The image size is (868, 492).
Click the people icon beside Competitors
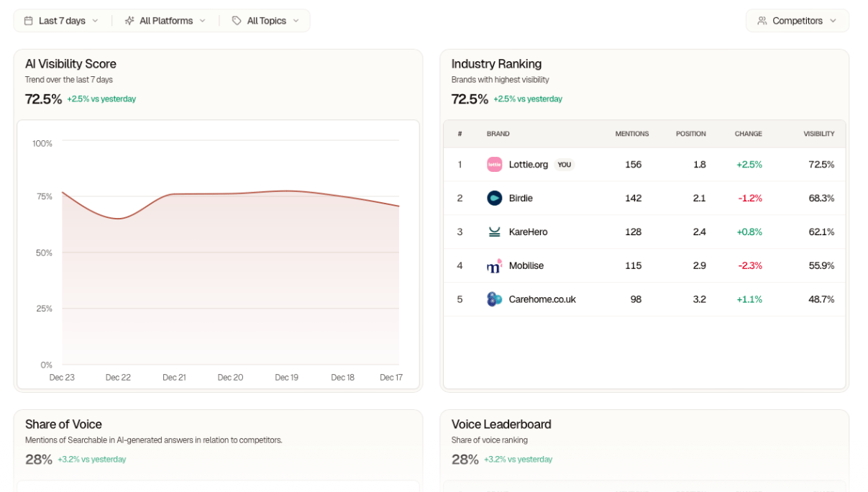(x=762, y=21)
